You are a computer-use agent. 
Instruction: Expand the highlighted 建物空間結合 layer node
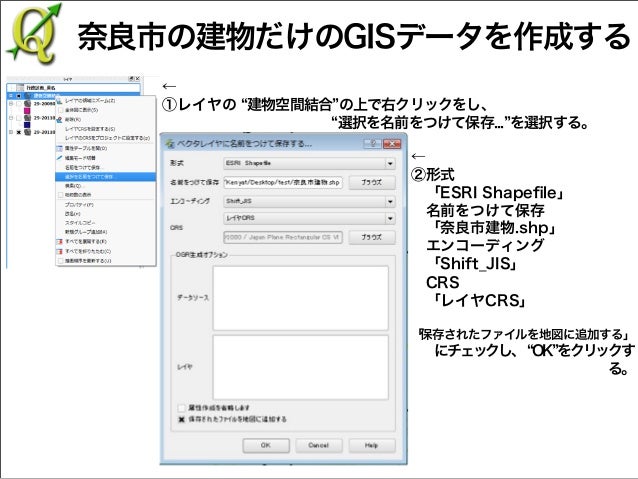pos(11,96)
